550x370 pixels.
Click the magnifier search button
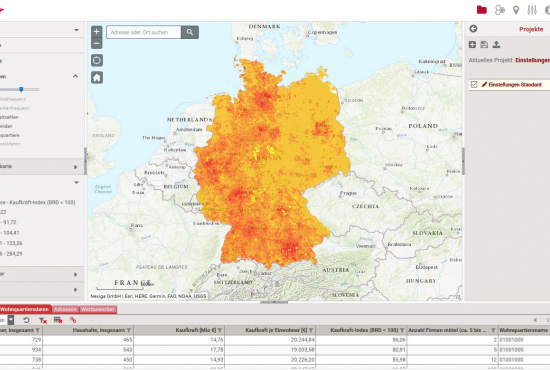click(190, 32)
